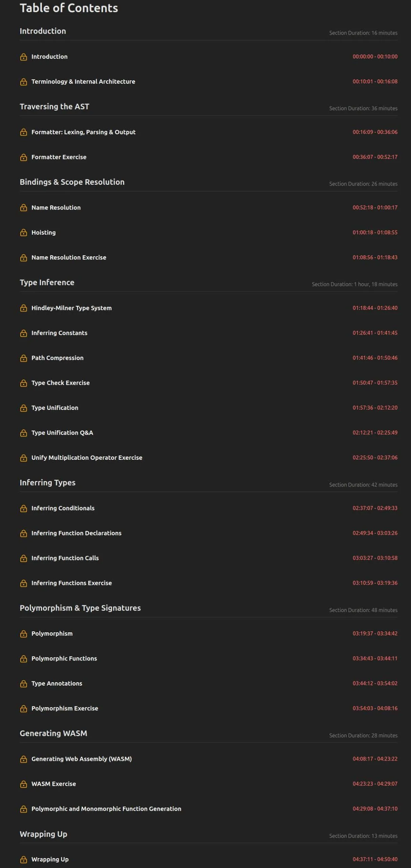Select the Polymorphic Functions lesson
The width and height of the screenshot is (411, 868).
click(x=64, y=658)
